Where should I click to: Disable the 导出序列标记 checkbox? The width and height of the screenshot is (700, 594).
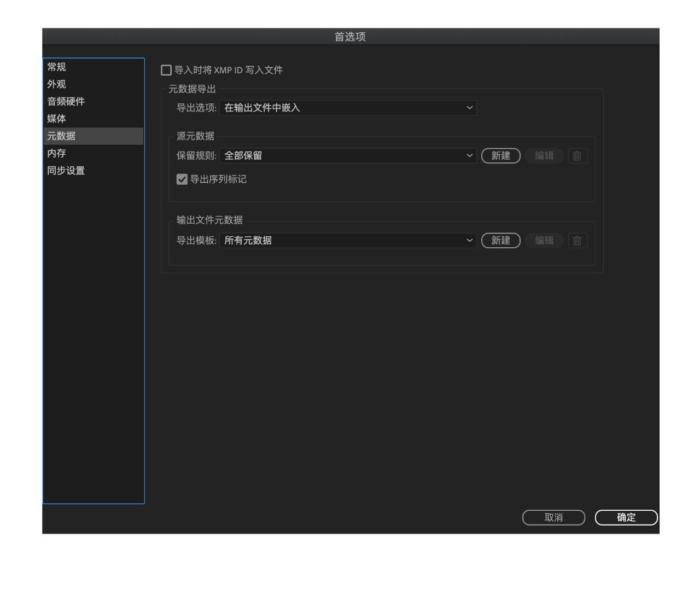[x=182, y=179]
